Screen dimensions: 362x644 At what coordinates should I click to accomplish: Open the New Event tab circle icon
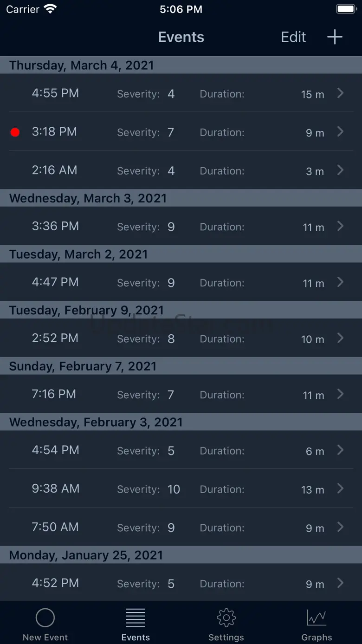point(45,618)
